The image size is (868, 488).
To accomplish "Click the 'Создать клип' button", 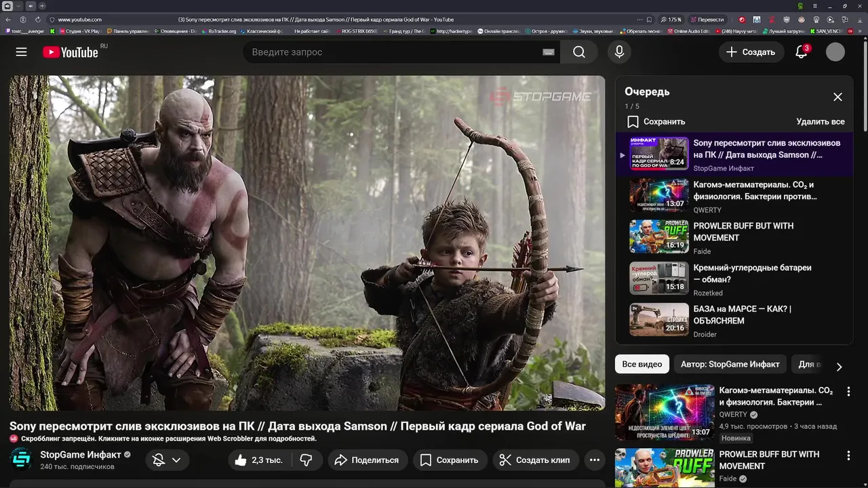I will click(535, 460).
